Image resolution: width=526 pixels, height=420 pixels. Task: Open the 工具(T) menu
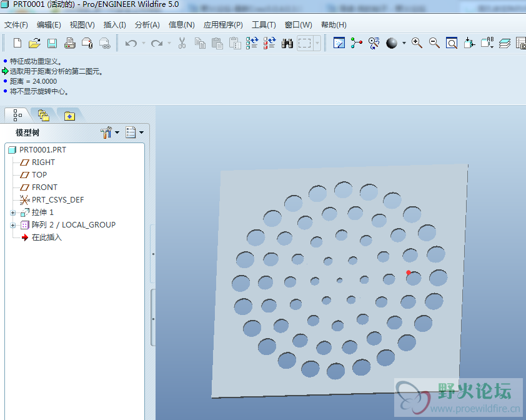[x=264, y=25]
